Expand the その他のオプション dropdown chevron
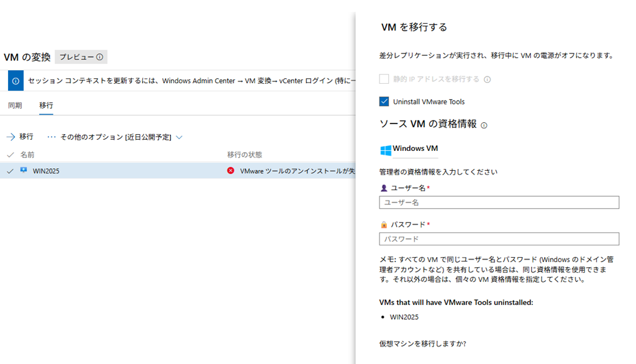Image resolution: width=636 pixels, height=364 pixels. click(179, 137)
